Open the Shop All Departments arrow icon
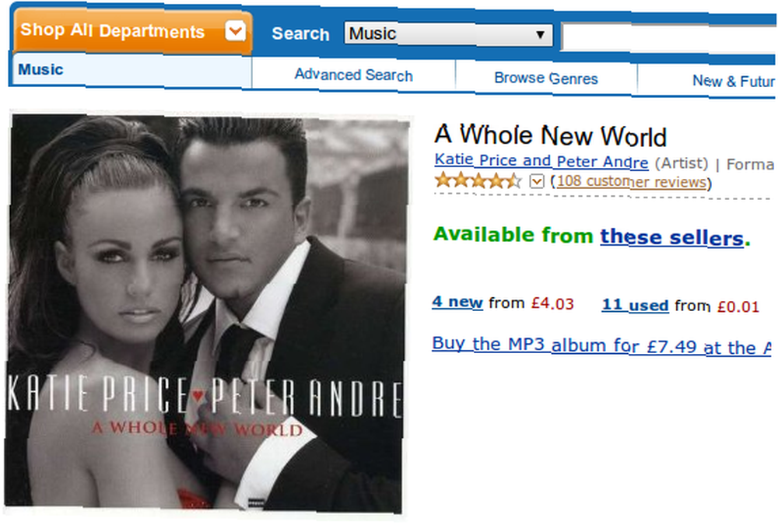 pyautogui.click(x=235, y=31)
